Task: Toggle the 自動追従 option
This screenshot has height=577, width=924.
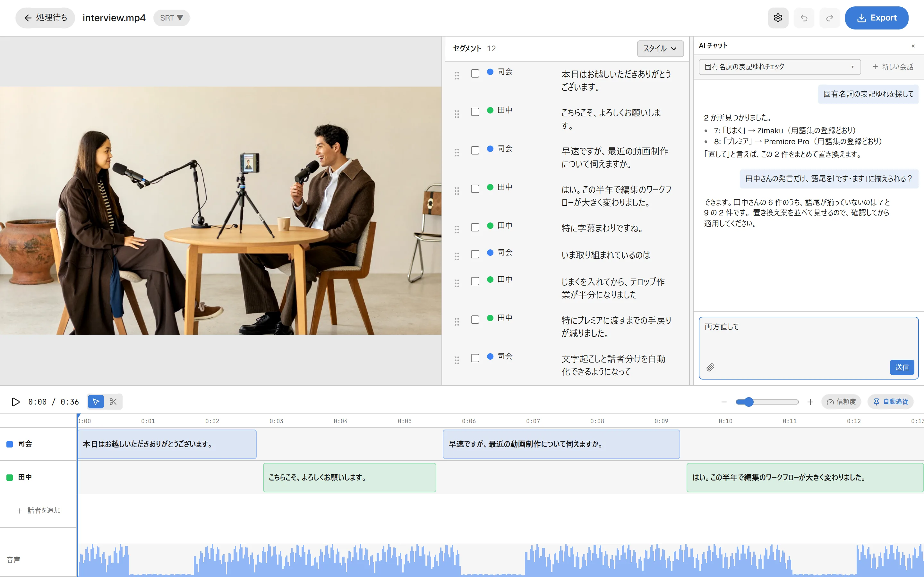Action: 890,402
